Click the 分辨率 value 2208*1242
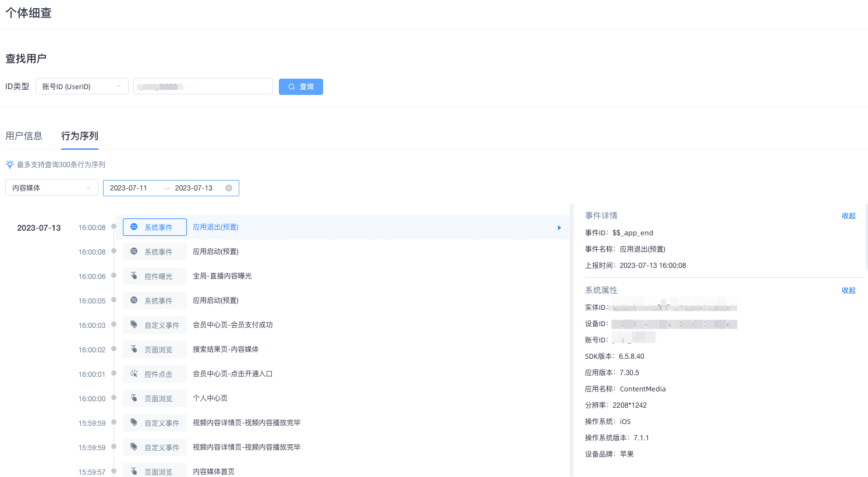This screenshot has width=868, height=477. click(x=630, y=405)
